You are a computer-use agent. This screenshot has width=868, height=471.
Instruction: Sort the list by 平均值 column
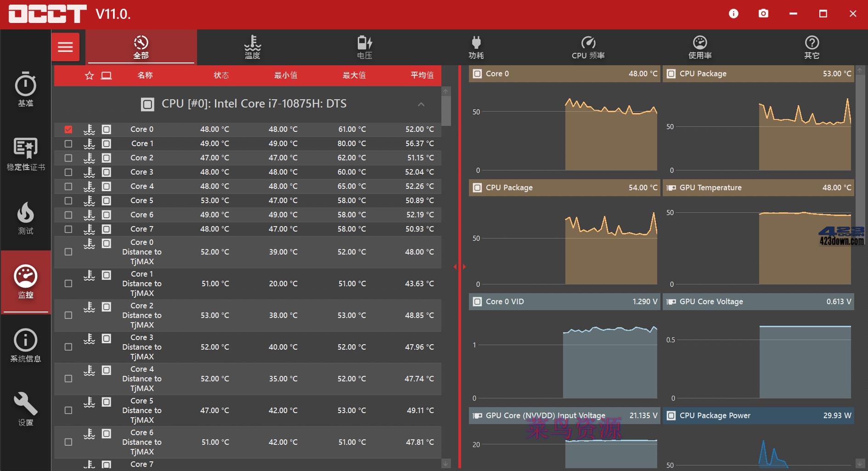(x=421, y=75)
